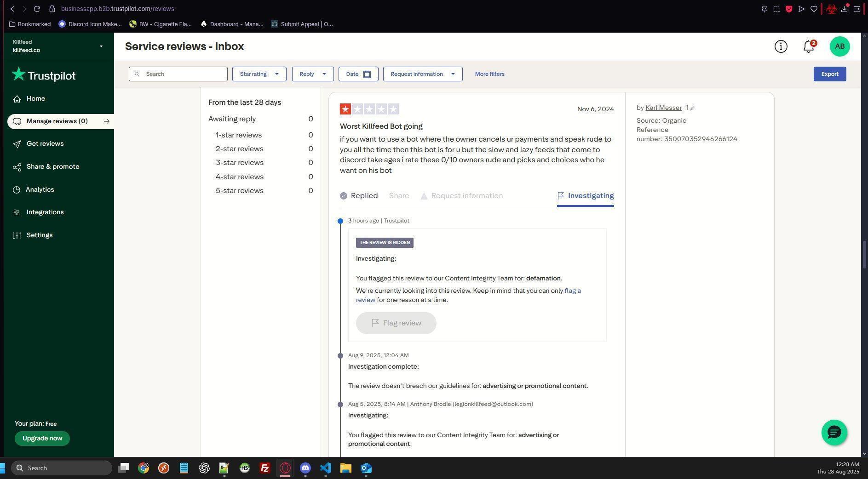
Task: Open the Request information filter dropdown
Action: pos(423,74)
